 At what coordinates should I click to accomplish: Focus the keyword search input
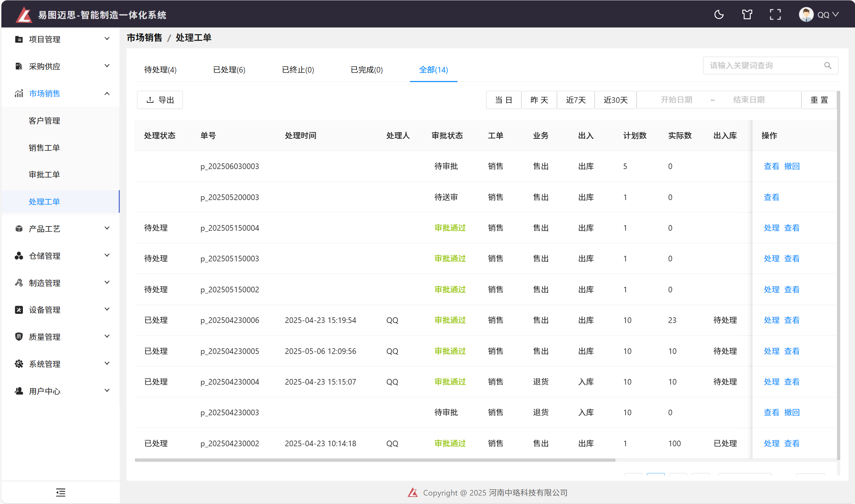(764, 66)
